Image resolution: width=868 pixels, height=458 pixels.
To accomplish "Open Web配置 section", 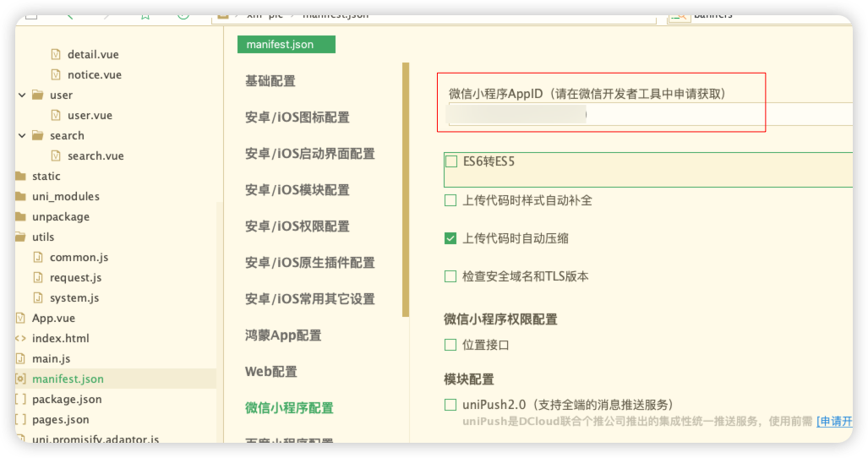I will [271, 372].
